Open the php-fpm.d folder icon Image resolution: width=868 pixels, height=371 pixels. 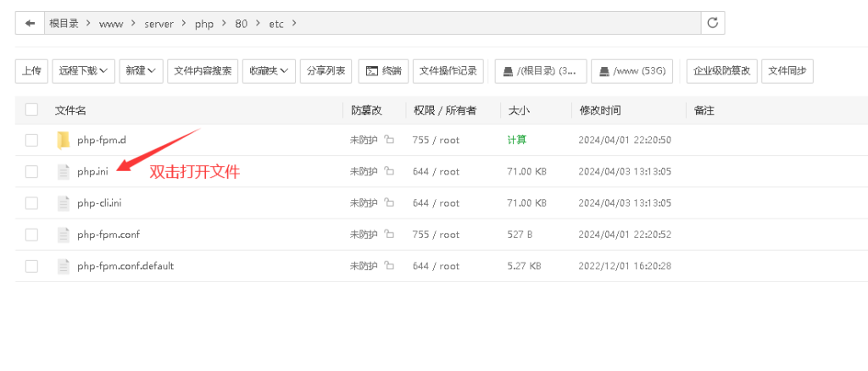[63, 140]
